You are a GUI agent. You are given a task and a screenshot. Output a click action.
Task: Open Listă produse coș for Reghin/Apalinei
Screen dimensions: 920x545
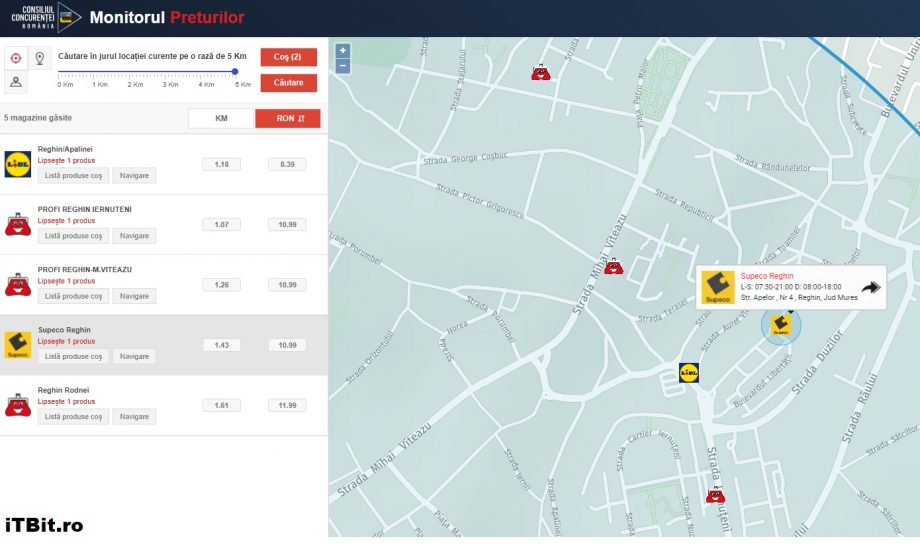click(x=73, y=176)
